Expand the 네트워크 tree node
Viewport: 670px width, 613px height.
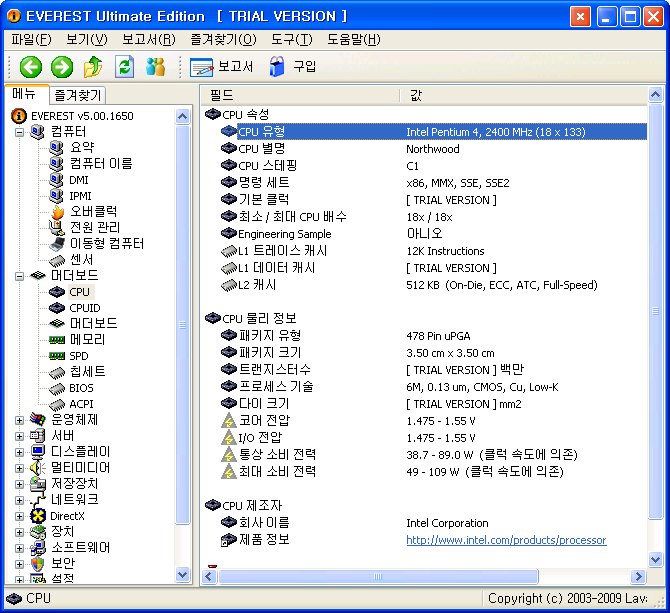point(19,500)
